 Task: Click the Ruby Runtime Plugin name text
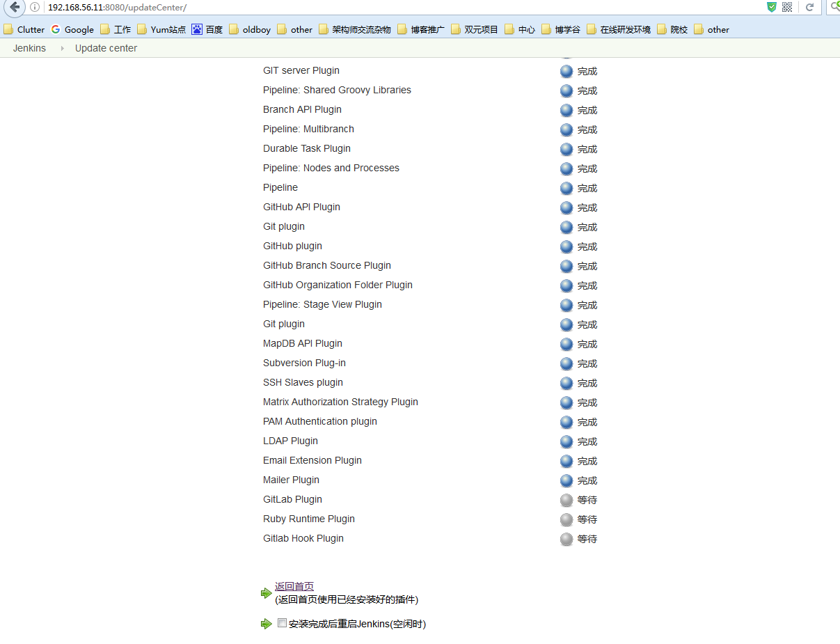(x=309, y=519)
